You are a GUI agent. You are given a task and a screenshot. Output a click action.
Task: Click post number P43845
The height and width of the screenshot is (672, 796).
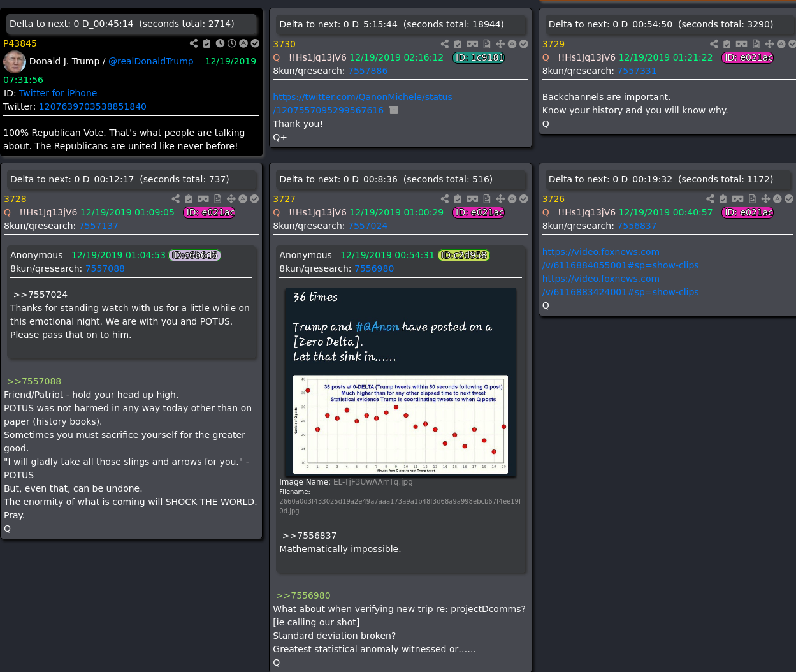pyautogui.click(x=20, y=43)
